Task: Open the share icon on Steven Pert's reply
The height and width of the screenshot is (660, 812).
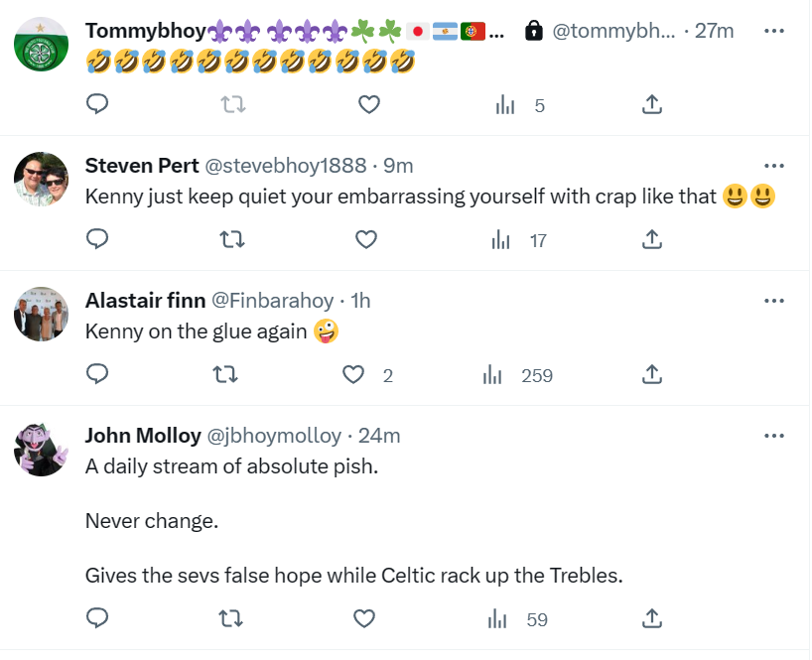Action: coord(651,239)
